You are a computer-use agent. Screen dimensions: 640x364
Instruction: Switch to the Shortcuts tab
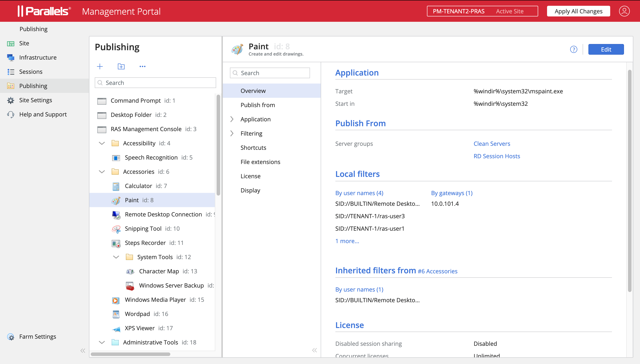(253, 148)
